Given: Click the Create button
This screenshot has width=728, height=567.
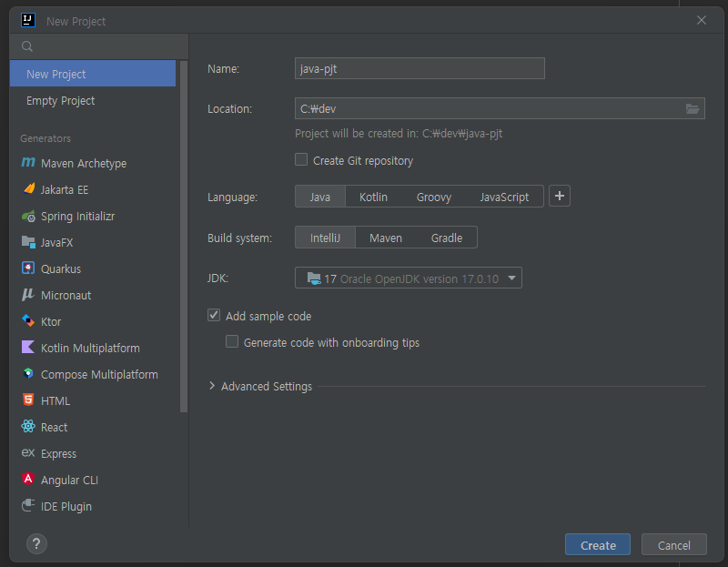Looking at the screenshot, I should coord(598,545).
